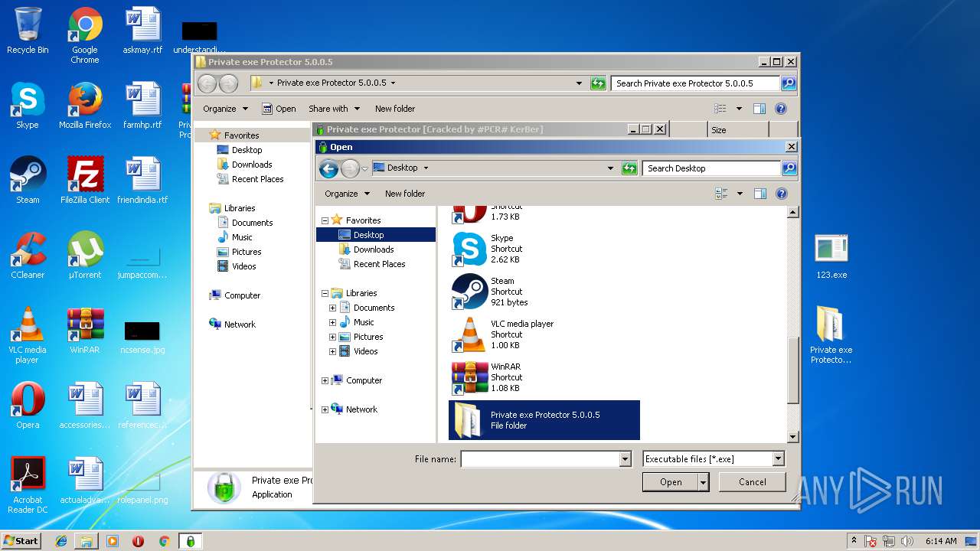Launch the WinRAR desktop shortcut
The image size is (980, 551).
tap(85, 331)
